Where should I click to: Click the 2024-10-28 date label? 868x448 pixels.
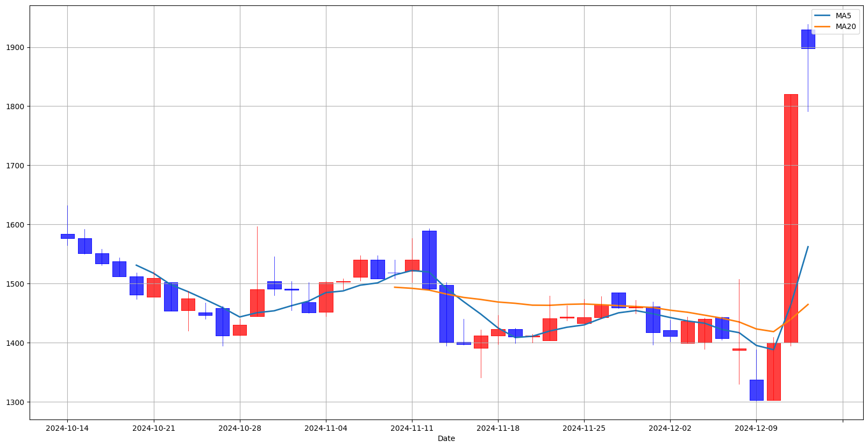240,429
